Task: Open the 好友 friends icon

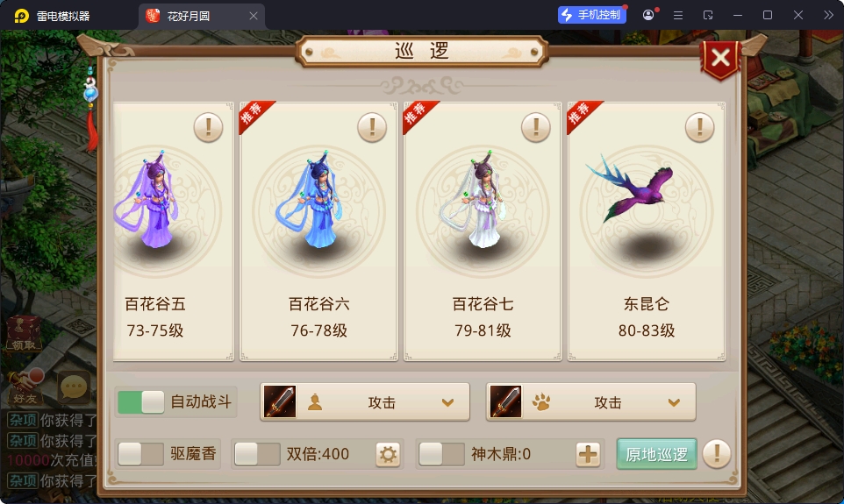Action: point(25,387)
